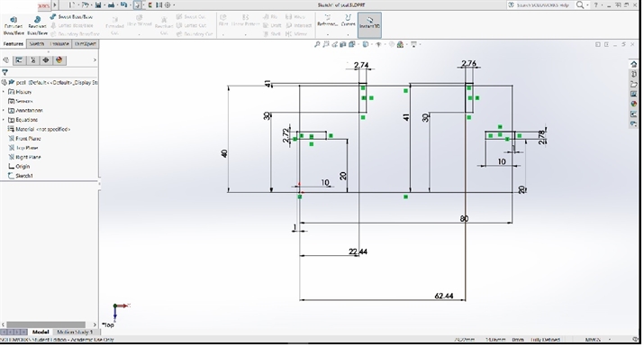The image size is (644, 347).
Task: Open the DimXpertManager tab
Action: point(46,60)
